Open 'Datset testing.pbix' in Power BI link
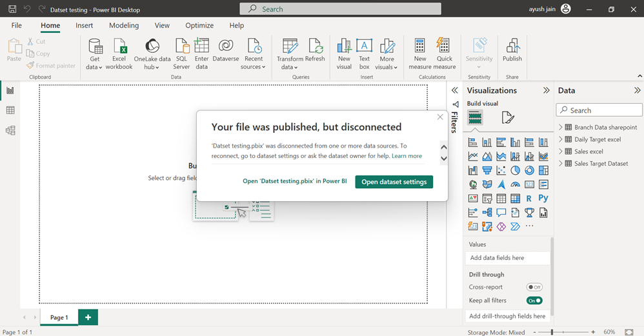This screenshot has height=336, width=644. (294, 181)
